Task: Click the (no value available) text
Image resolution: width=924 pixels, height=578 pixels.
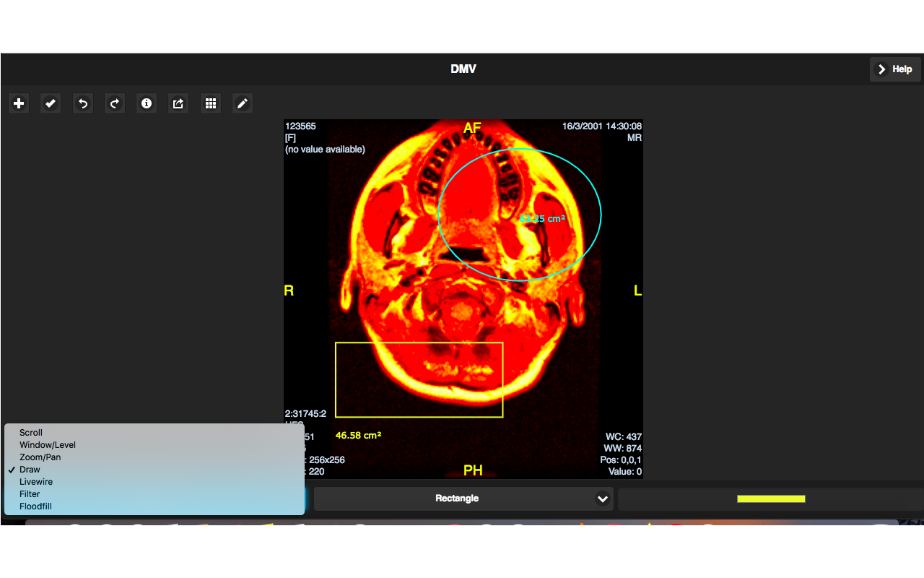Action: pos(325,150)
